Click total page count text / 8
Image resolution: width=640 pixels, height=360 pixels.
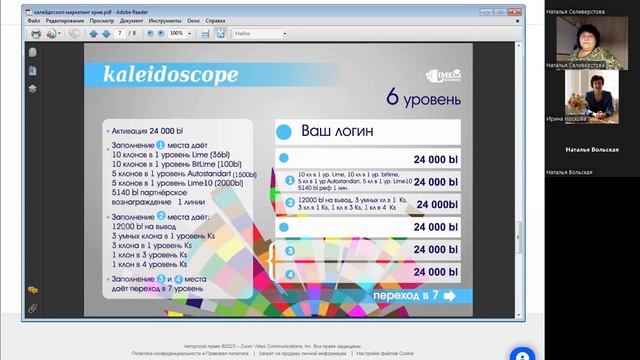(132, 33)
